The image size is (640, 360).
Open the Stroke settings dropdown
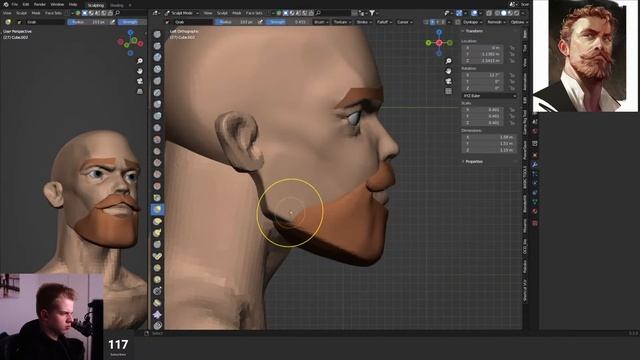(364, 22)
